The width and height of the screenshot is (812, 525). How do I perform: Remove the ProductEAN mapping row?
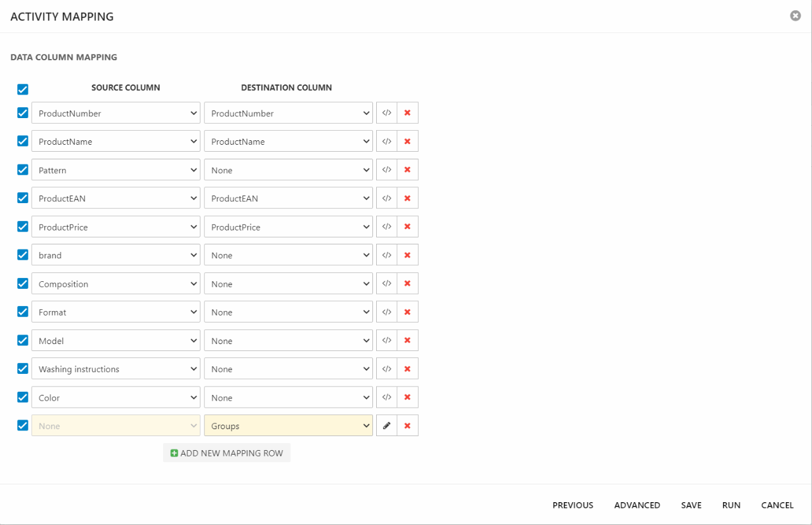tap(407, 198)
